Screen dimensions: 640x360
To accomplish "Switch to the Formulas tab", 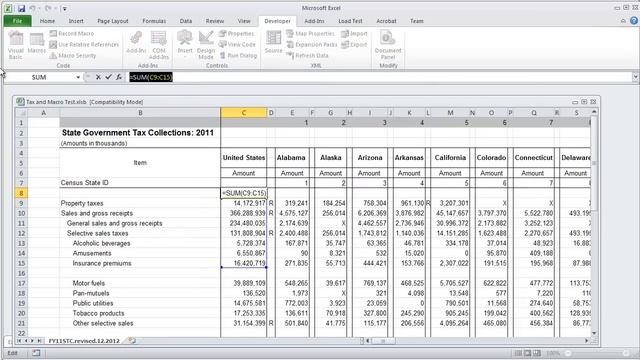I will (154, 21).
